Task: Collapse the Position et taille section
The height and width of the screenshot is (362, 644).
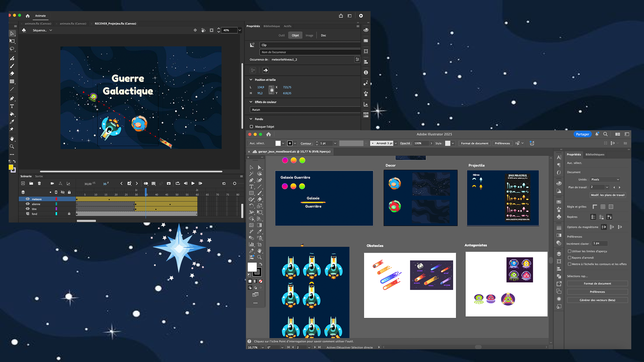Action: click(x=251, y=80)
